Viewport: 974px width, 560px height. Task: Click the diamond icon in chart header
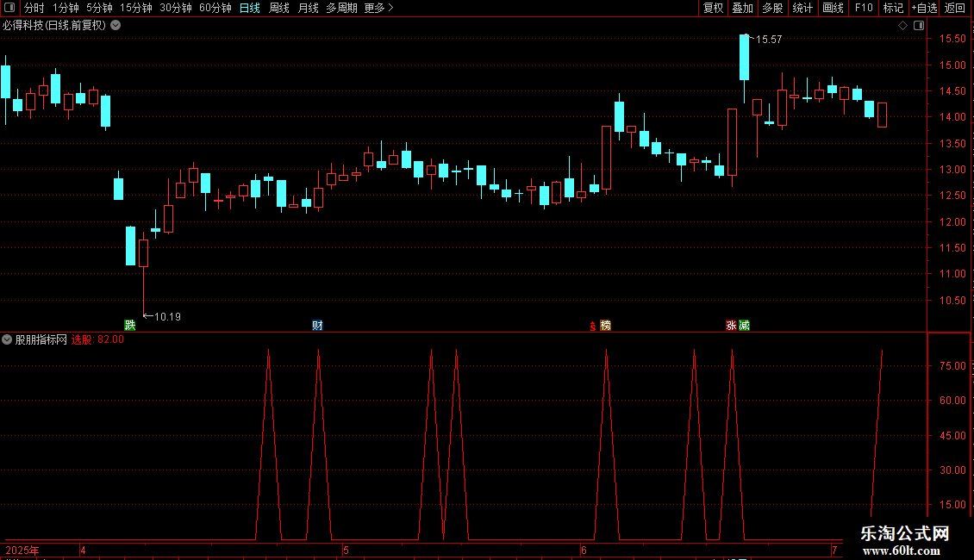pyautogui.click(x=903, y=26)
